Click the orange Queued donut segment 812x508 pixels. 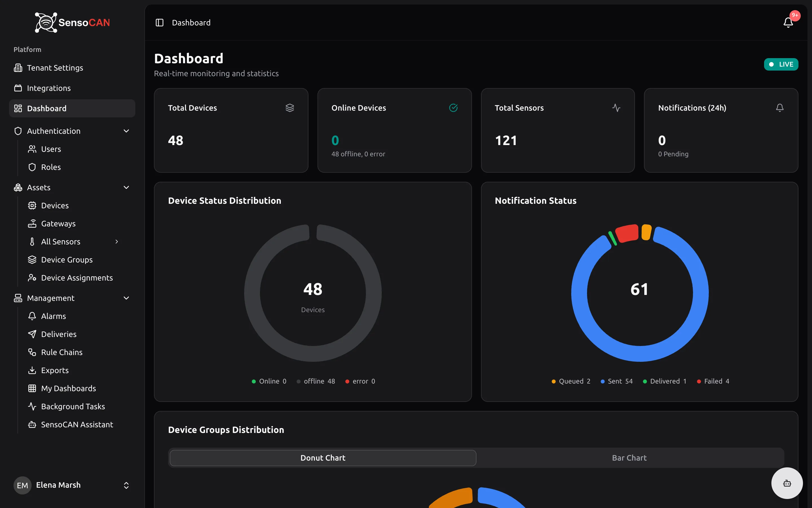tap(646, 232)
